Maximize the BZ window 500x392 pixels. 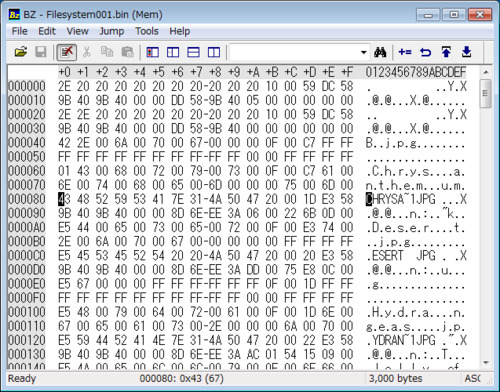pyautogui.click(x=454, y=15)
